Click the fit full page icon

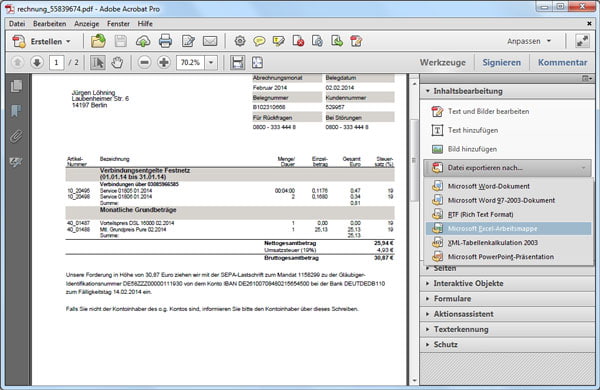pyautogui.click(x=257, y=62)
